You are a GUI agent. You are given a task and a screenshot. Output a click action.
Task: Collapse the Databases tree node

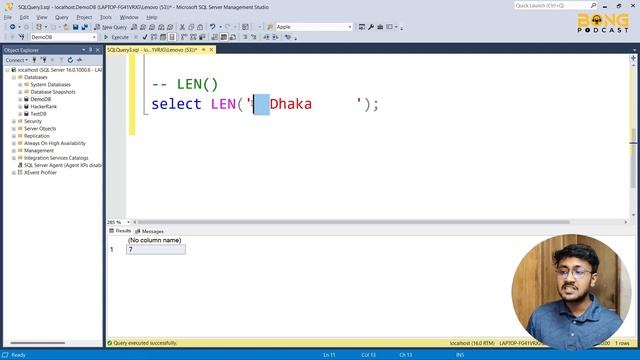[14, 77]
